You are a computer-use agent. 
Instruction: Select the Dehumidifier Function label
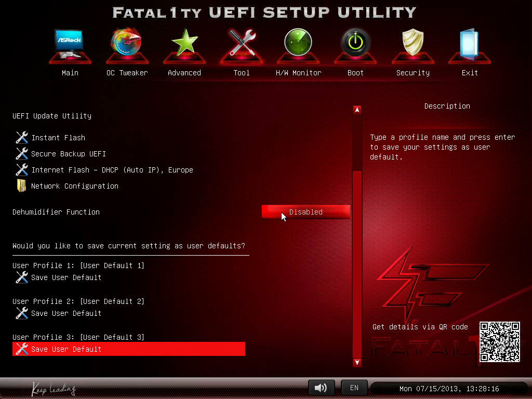click(56, 212)
